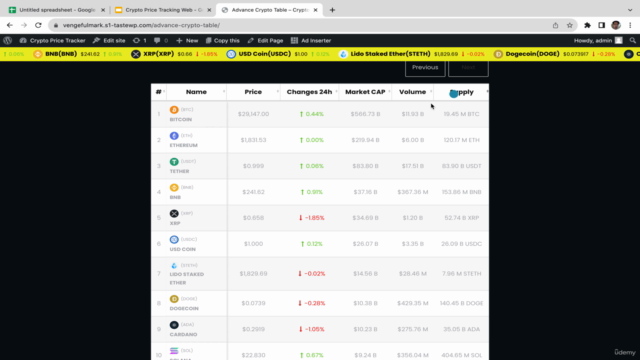Click the browser forward arrow
The height and width of the screenshot is (360, 640).
24,25
